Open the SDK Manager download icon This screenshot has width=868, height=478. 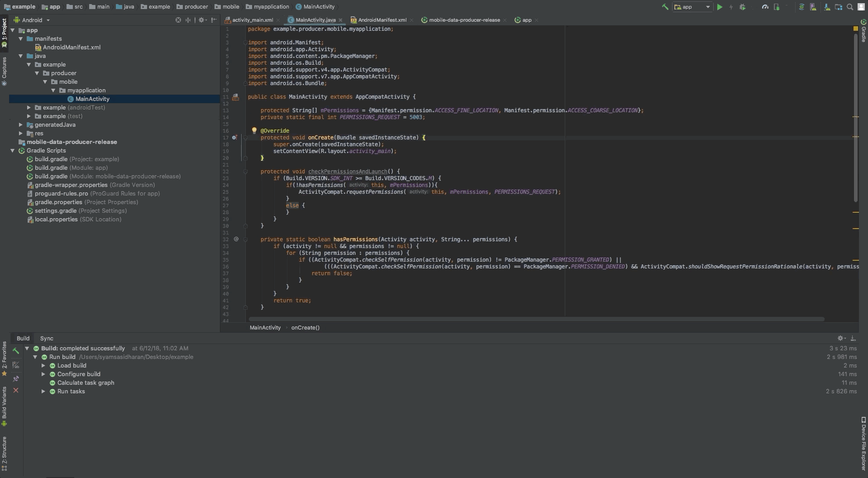[827, 7]
